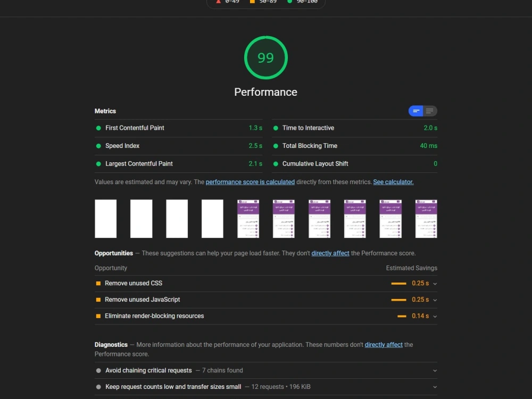Viewport: 532px width, 399px height.
Task: Click the orange square beside Remove unused CSS
Action: [x=98, y=284]
